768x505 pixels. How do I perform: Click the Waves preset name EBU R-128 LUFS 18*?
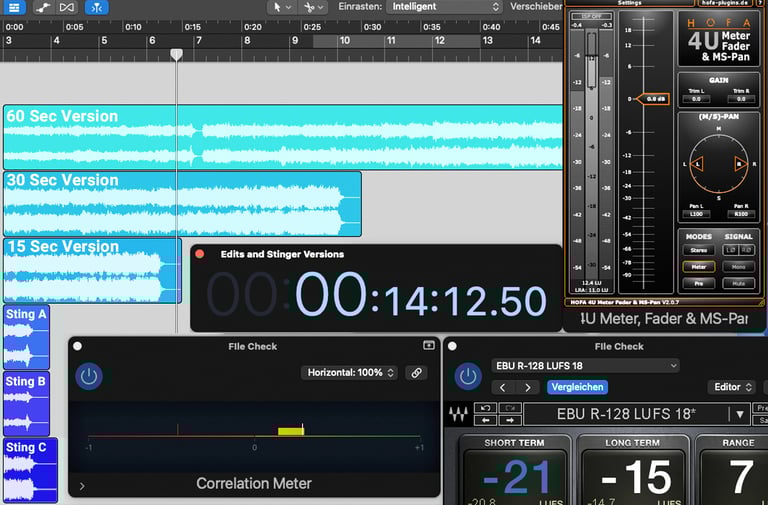pos(626,414)
